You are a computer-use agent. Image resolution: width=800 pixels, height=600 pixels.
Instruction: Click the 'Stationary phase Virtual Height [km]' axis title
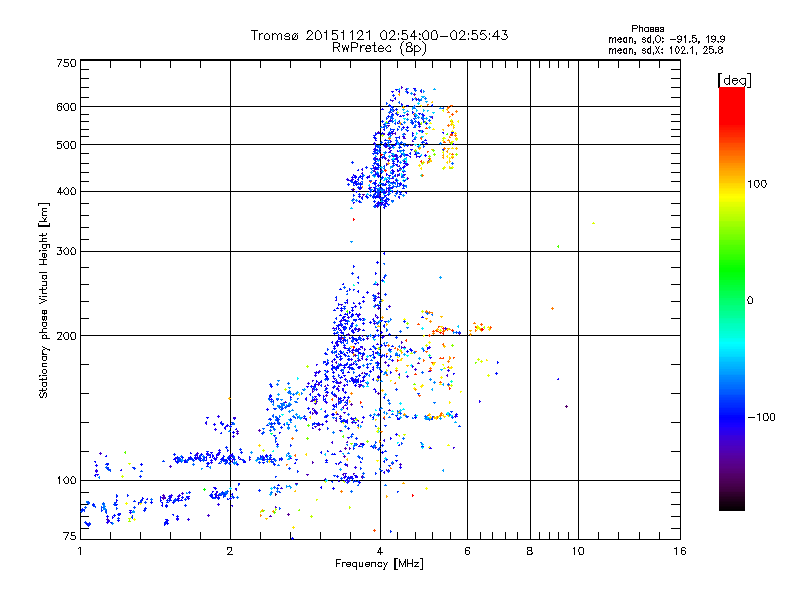[44, 300]
